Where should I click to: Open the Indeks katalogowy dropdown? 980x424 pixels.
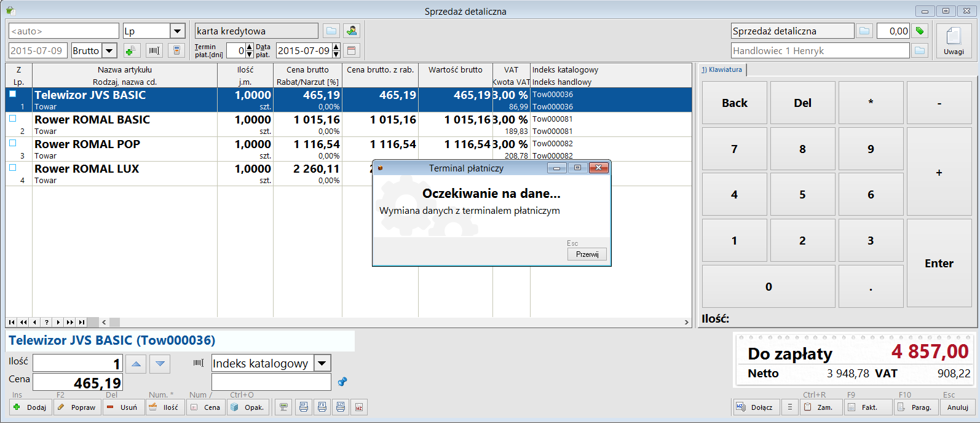323,363
